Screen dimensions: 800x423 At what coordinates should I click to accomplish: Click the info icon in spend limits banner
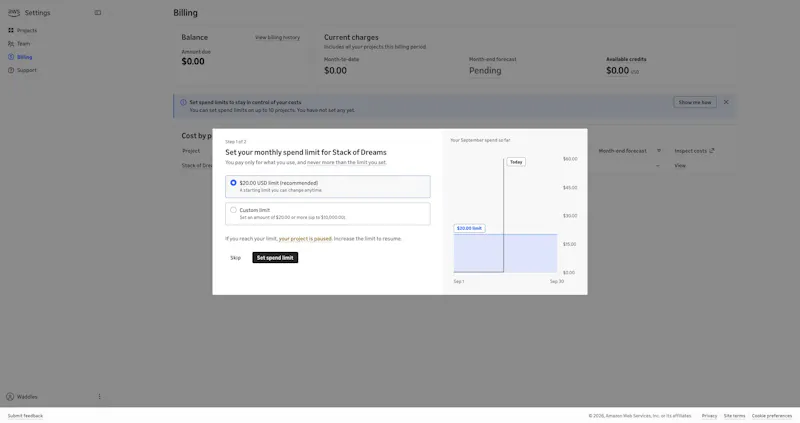[183, 102]
